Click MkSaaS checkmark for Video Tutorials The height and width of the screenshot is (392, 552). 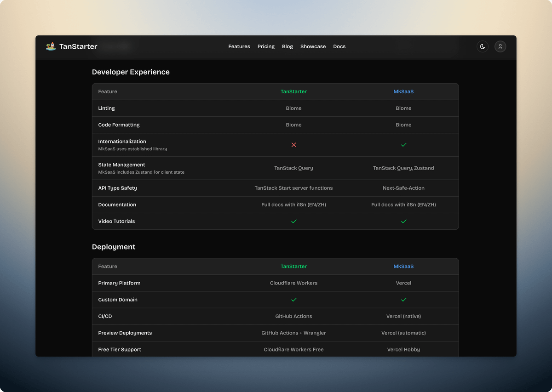pyautogui.click(x=404, y=222)
